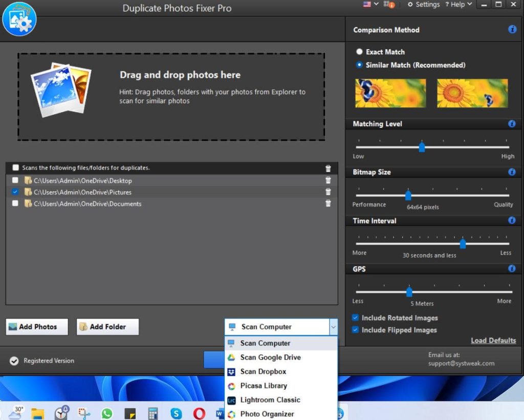524x420 pixels.
Task: Choose Lightroom Classic option
Action: coord(281,400)
